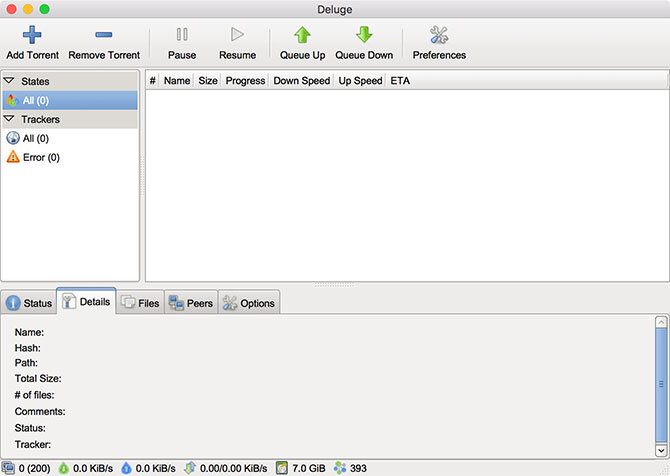Image resolution: width=670 pixels, height=476 pixels.
Task: Sort torrents by Name column
Action: [177, 80]
